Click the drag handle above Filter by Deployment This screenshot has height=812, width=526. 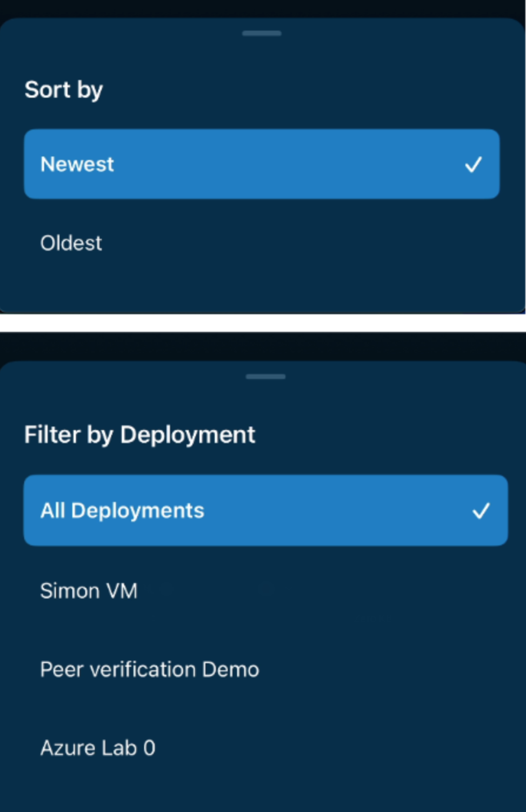(x=265, y=377)
